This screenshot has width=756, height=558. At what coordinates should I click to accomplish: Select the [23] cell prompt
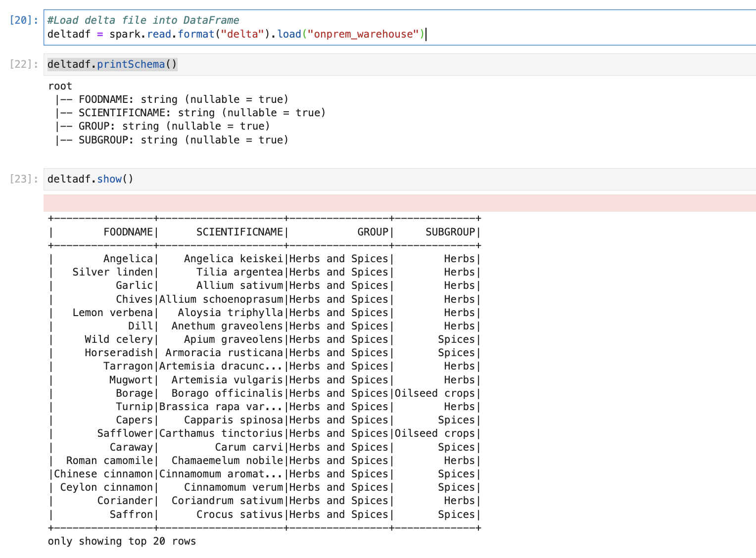(x=23, y=179)
